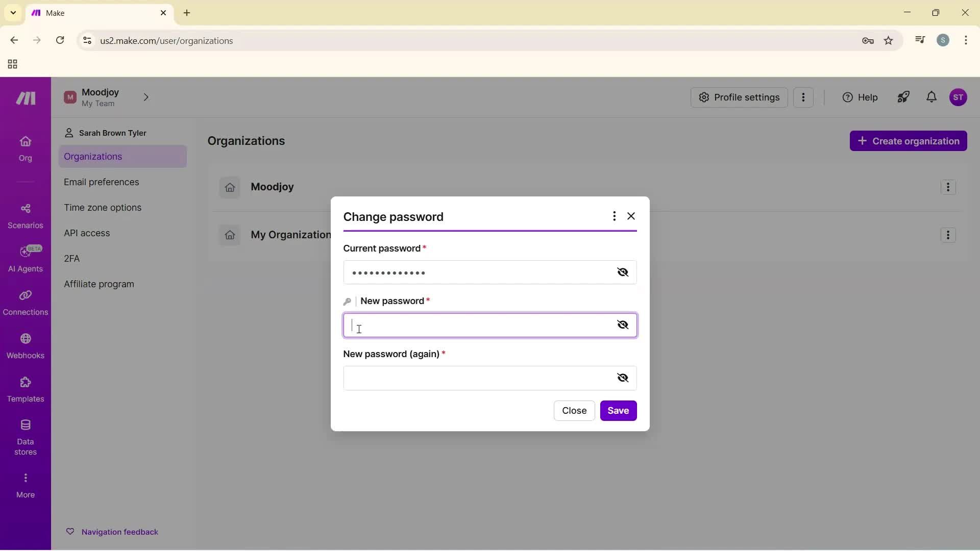
Task: Open the Moodjoy row options menu
Action: point(948,187)
